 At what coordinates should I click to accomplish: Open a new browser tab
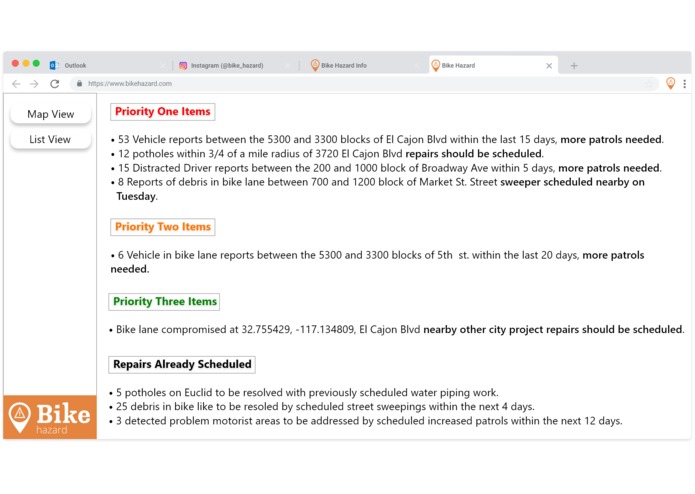574,66
